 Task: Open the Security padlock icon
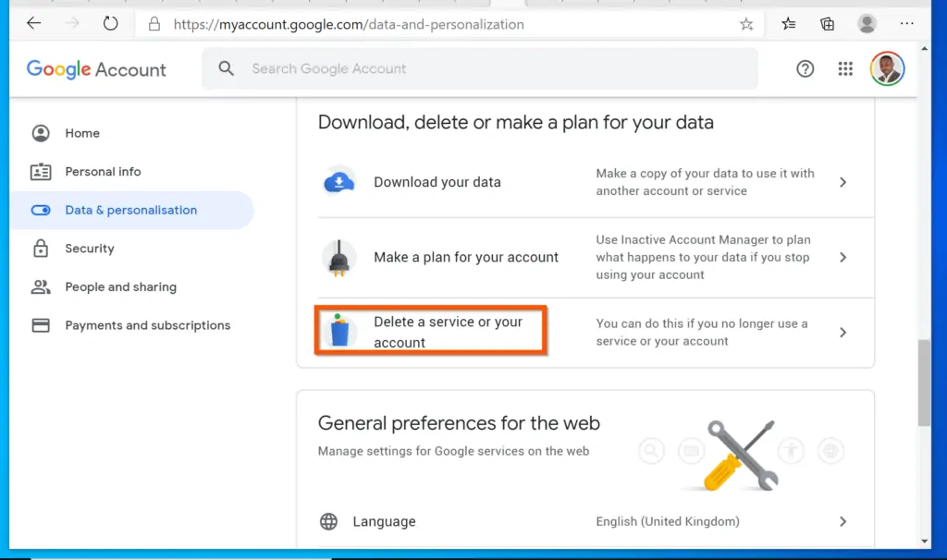40,248
